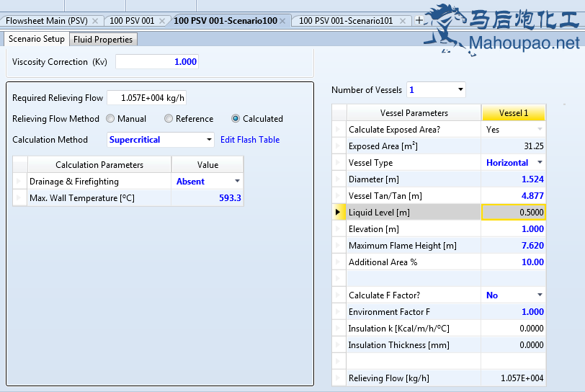Select Manual relieving flow method
Image resolution: width=585 pixels, height=392 pixels.
[110, 119]
